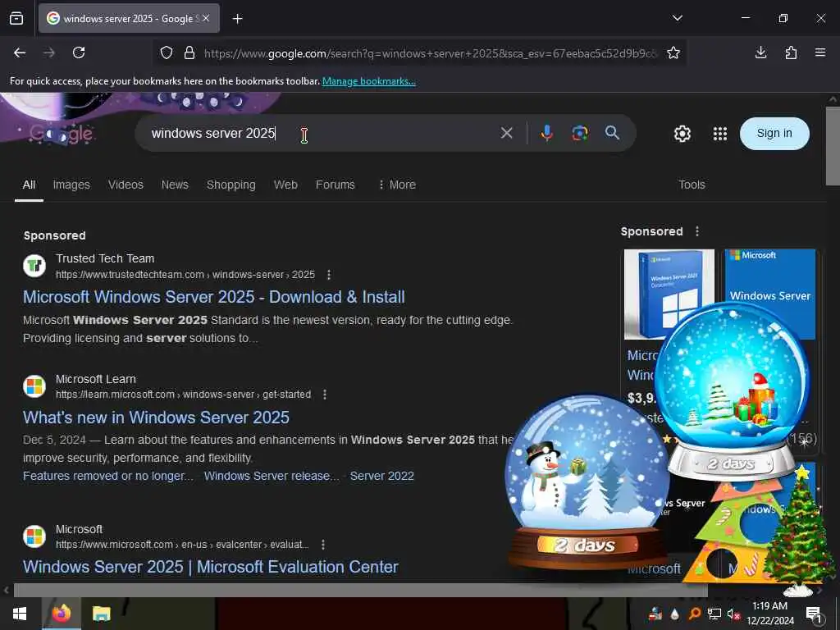Screen dimensions: 840x630
Task: Open a new browser tab
Action: [237, 19]
